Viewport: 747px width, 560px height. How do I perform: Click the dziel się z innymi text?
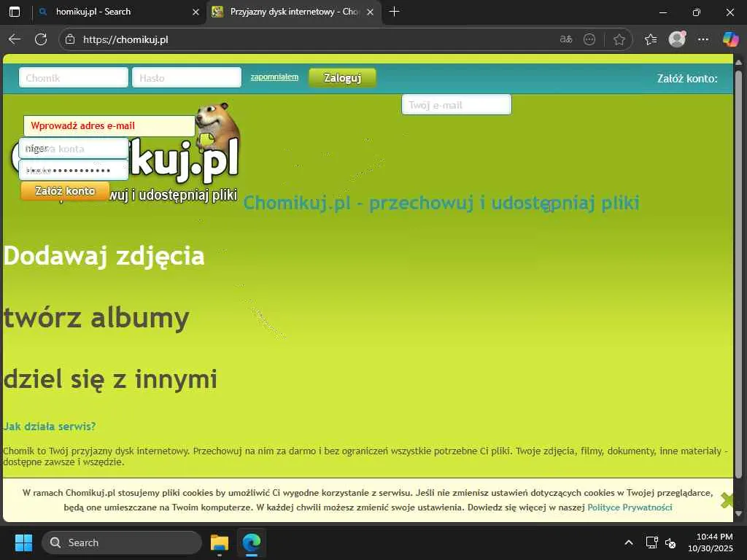point(110,379)
